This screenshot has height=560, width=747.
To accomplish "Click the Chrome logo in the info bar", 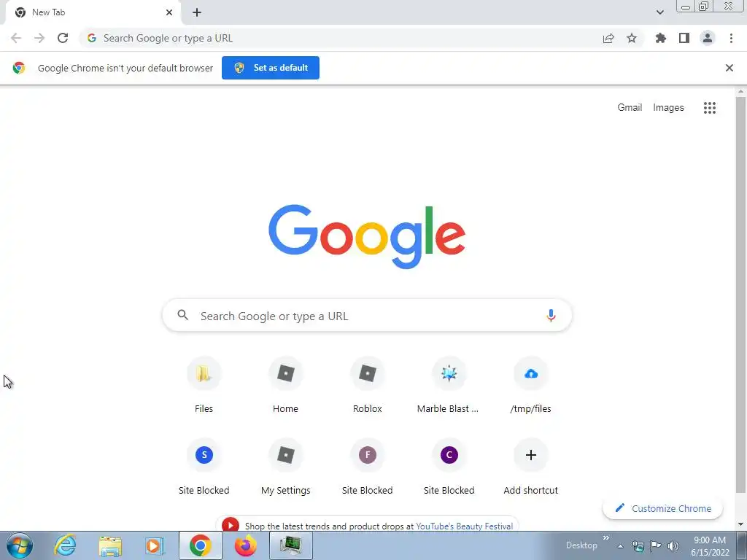I will pos(19,68).
